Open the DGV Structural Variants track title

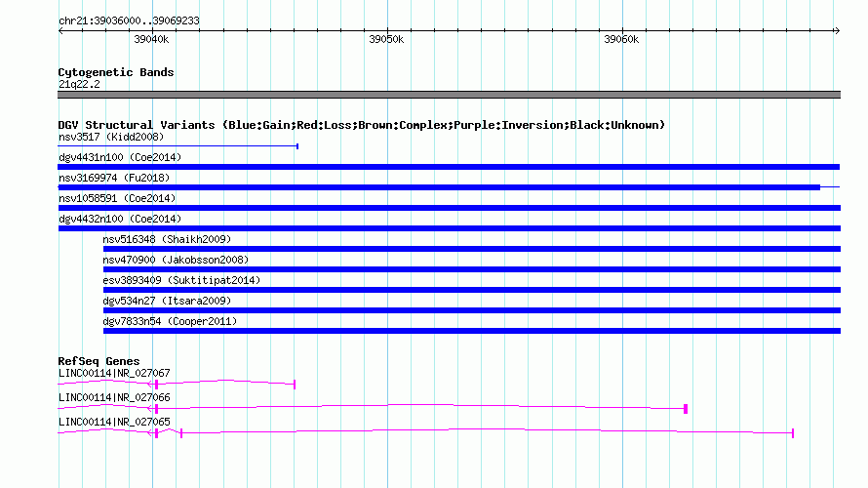(x=362, y=125)
